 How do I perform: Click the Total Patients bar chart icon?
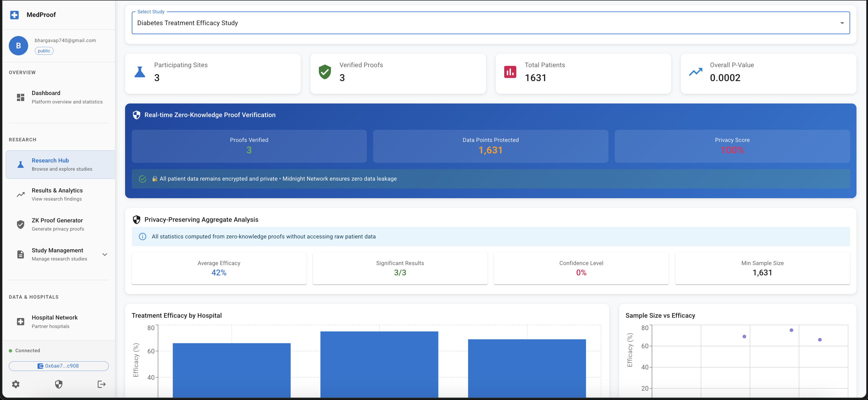(510, 72)
